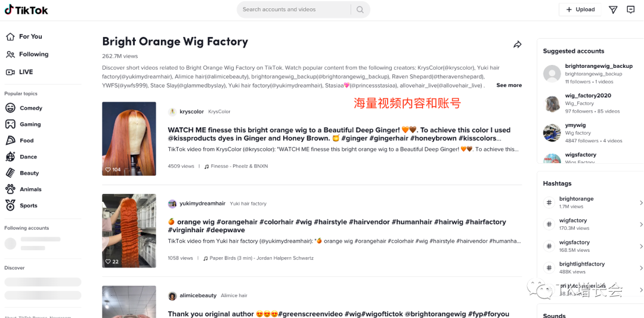Click the Upload button

(x=580, y=10)
